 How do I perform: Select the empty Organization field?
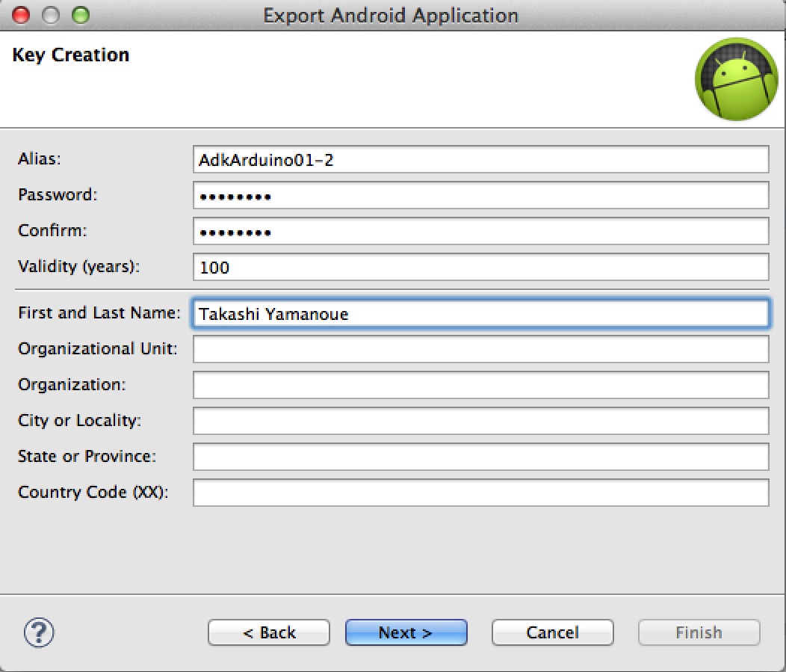tap(480, 385)
